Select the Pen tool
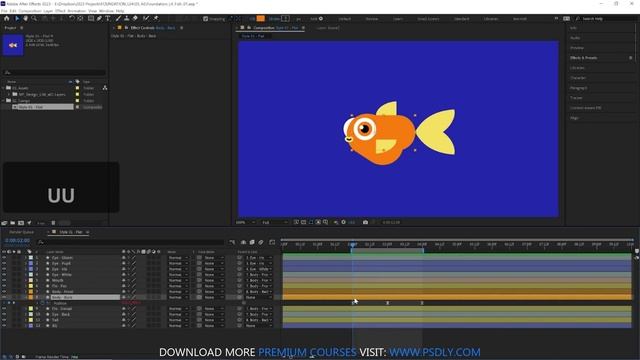 pos(99,18)
